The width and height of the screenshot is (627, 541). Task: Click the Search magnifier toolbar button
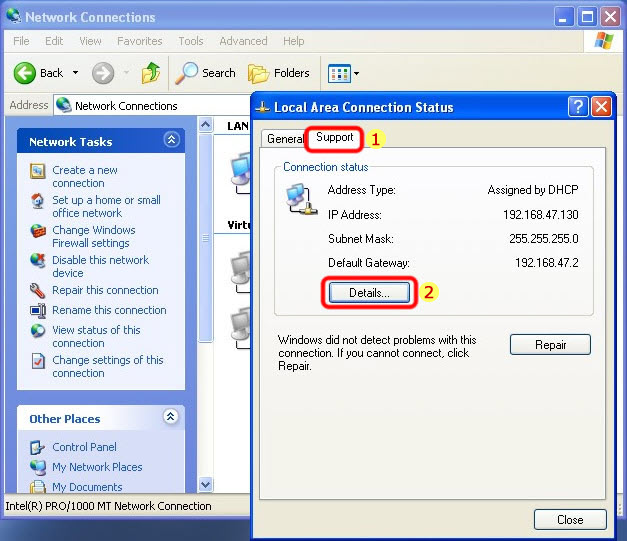205,73
